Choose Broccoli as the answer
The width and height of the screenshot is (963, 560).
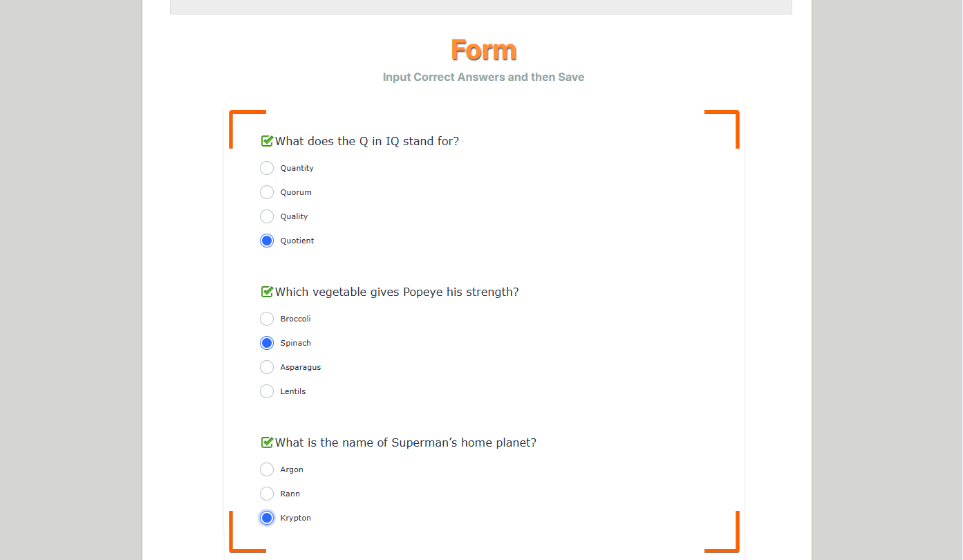267,319
